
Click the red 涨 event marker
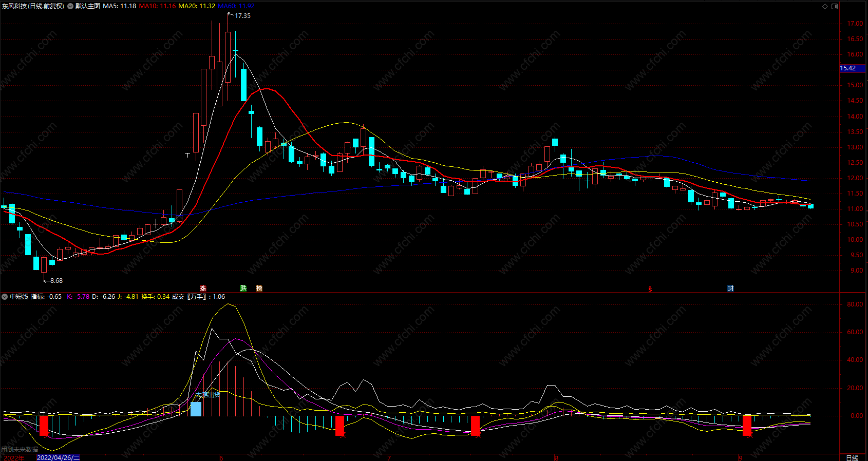(x=203, y=289)
